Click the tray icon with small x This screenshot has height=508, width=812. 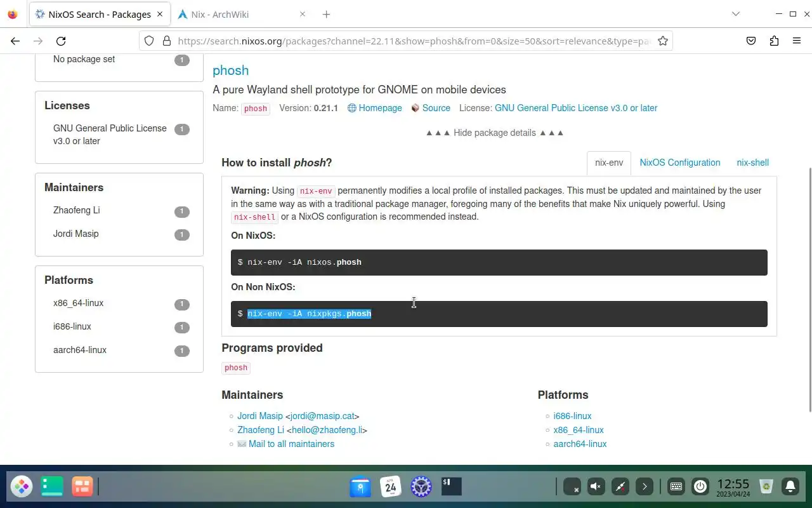[572, 486]
